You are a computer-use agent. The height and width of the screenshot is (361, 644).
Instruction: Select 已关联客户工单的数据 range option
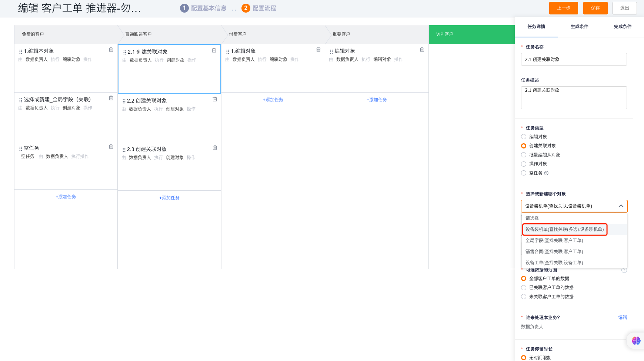click(524, 288)
